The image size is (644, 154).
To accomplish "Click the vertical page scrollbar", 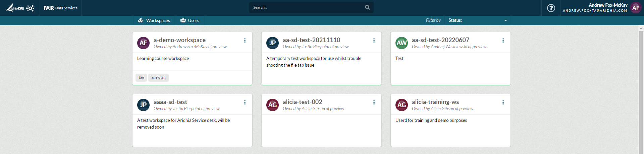I will click(641, 84).
